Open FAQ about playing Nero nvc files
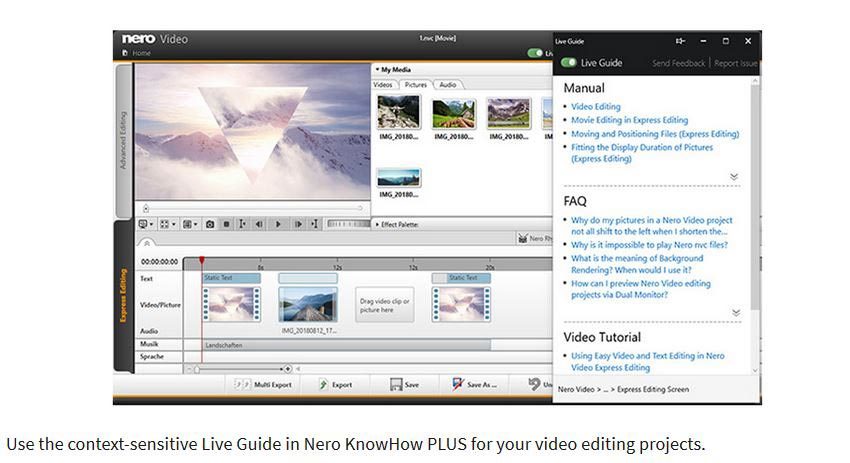The height and width of the screenshot is (463, 850). (649, 245)
